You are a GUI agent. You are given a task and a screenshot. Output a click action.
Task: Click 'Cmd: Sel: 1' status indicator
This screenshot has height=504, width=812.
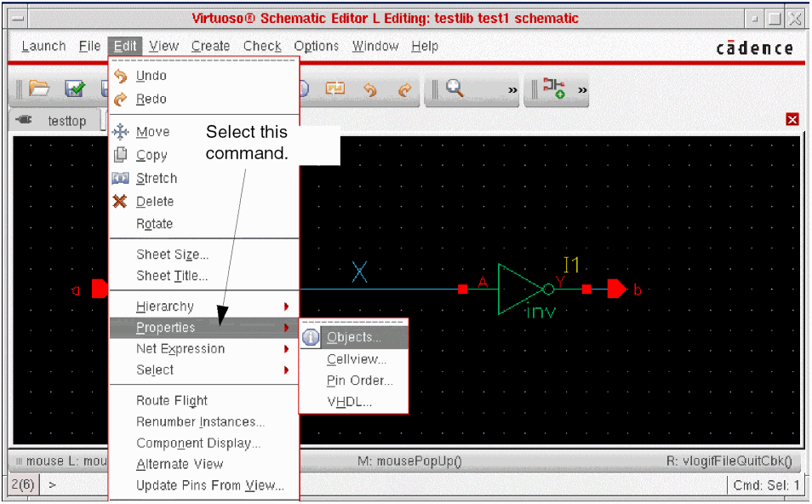click(x=766, y=486)
